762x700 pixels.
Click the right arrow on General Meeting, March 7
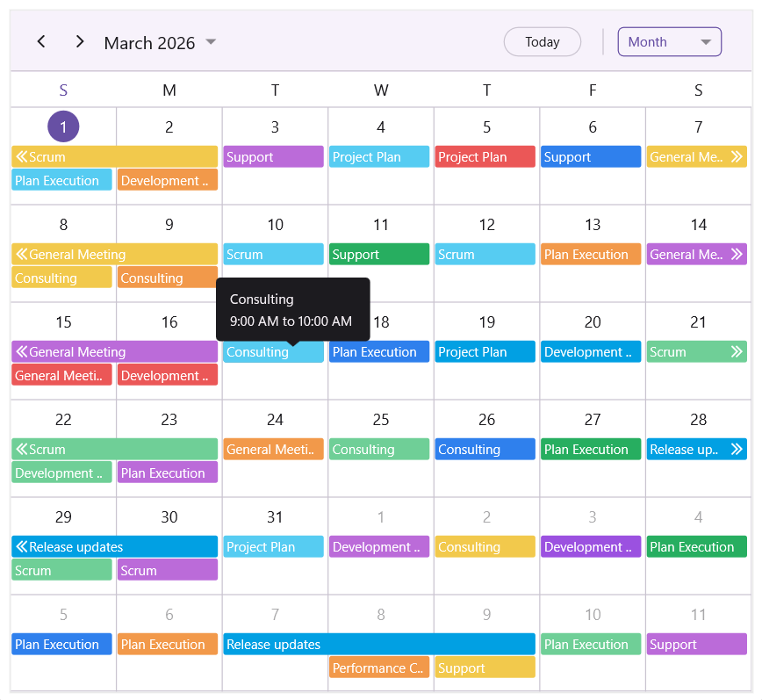[737, 156]
